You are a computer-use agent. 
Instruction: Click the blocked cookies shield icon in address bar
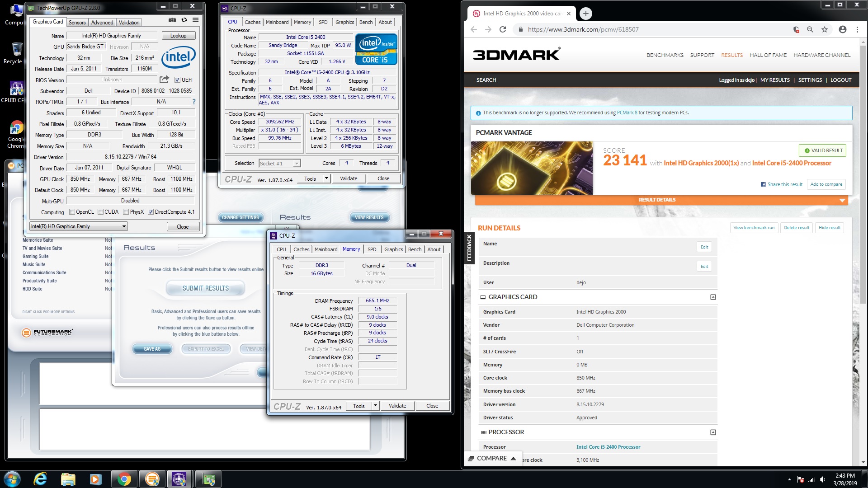point(796,29)
